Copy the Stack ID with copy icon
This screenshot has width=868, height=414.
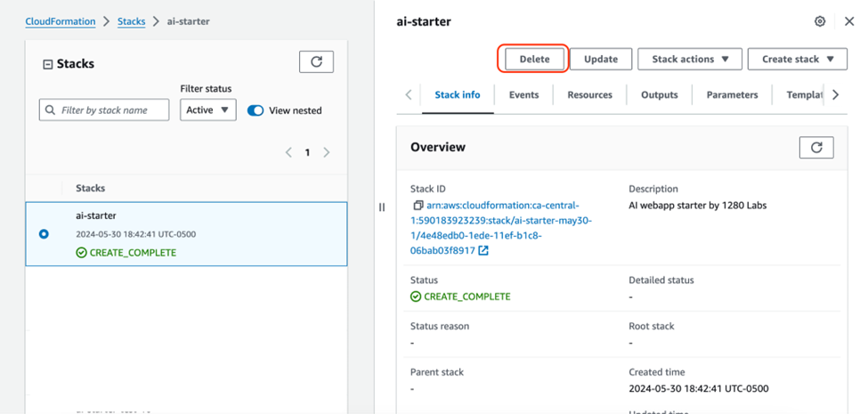point(418,206)
